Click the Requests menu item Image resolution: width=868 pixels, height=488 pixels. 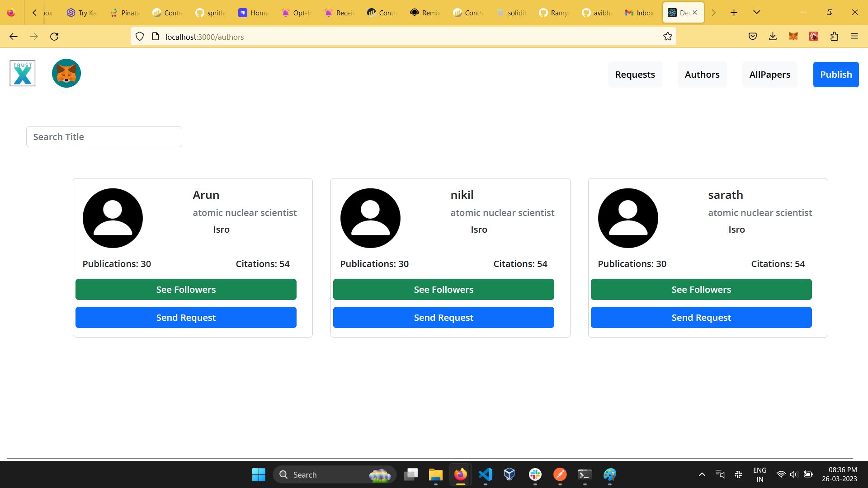(x=635, y=74)
